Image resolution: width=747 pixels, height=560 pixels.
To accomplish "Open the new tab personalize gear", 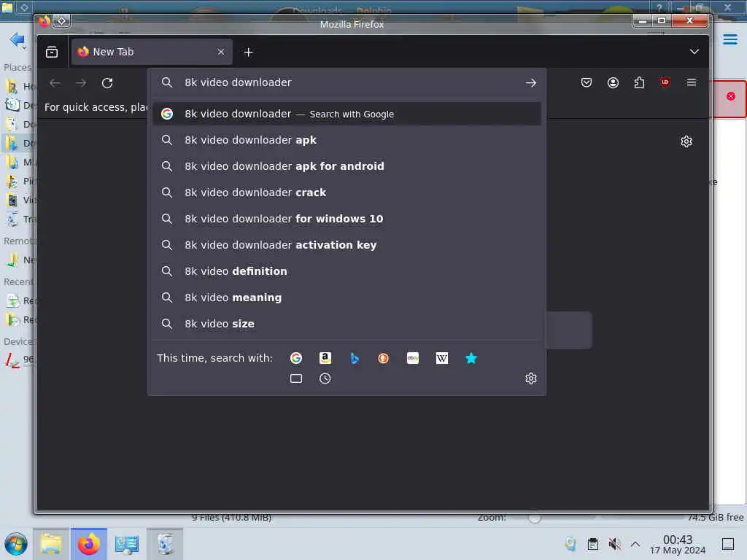I will click(686, 141).
